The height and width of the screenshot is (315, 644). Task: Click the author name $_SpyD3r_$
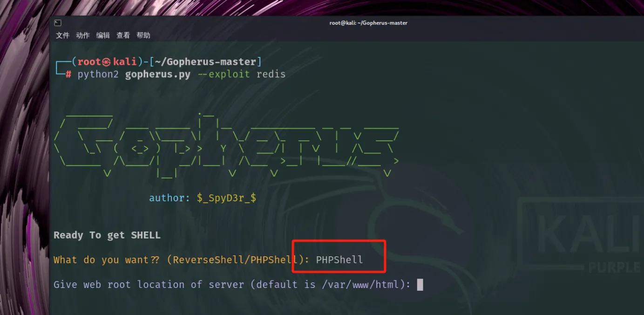pyautogui.click(x=226, y=198)
